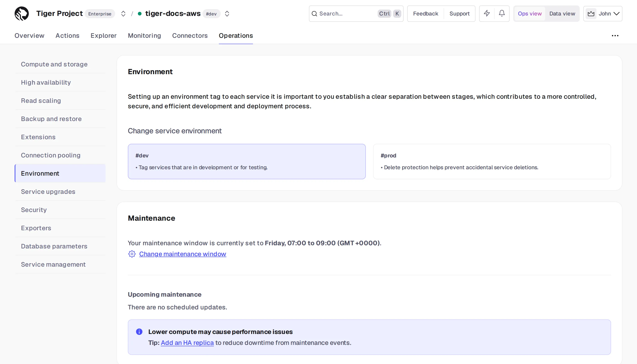Click the crown icon next to John

[x=591, y=13]
